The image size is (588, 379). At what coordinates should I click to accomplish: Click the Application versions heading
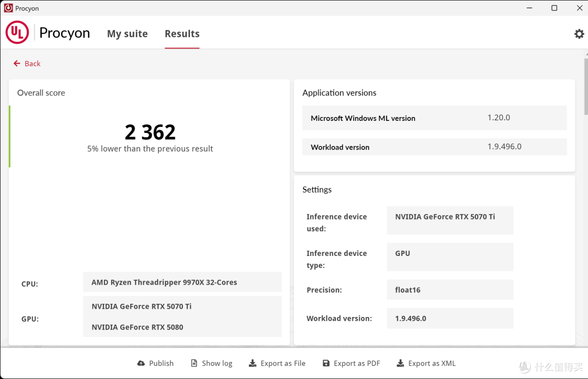coord(339,93)
